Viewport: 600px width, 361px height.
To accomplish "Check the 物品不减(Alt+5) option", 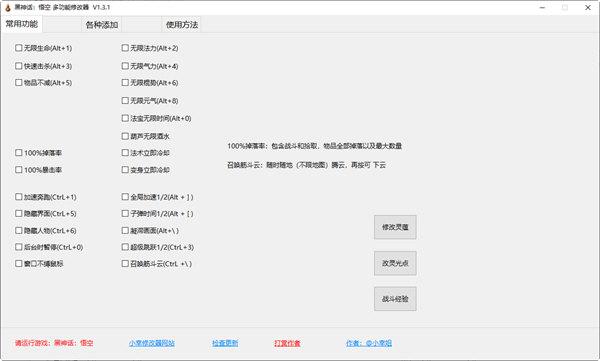I will (18, 82).
